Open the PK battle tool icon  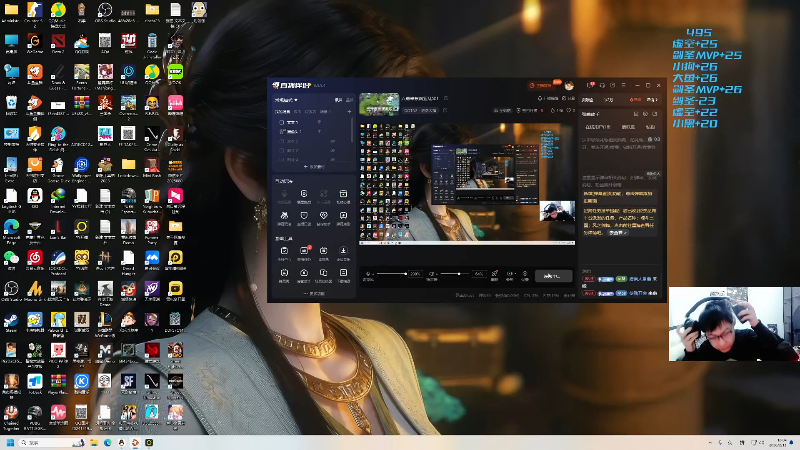(x=284, y=218)
